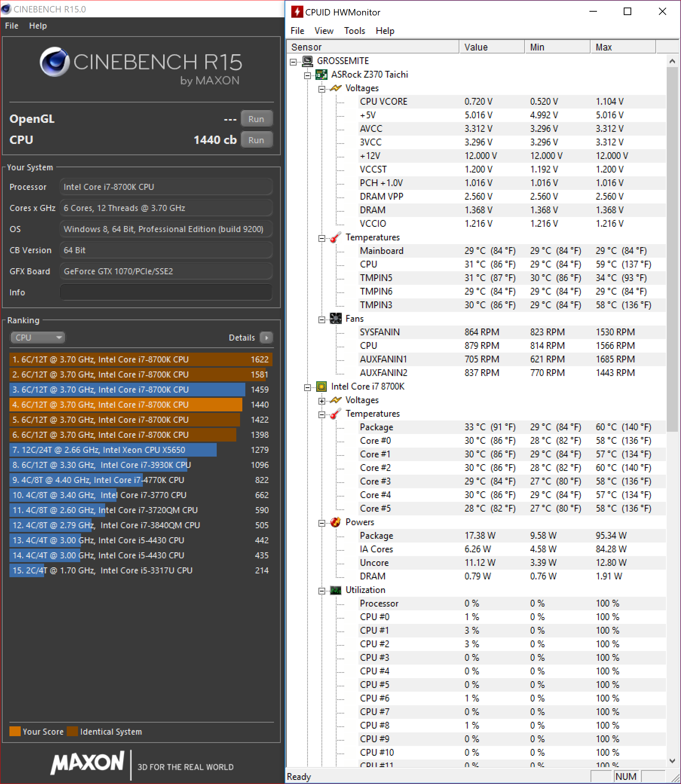The width and height of the screenshot is (681, 784).
Task: Click the Intel CPU Temperatures thermometer icon
Action: click(x=335, y=414)
